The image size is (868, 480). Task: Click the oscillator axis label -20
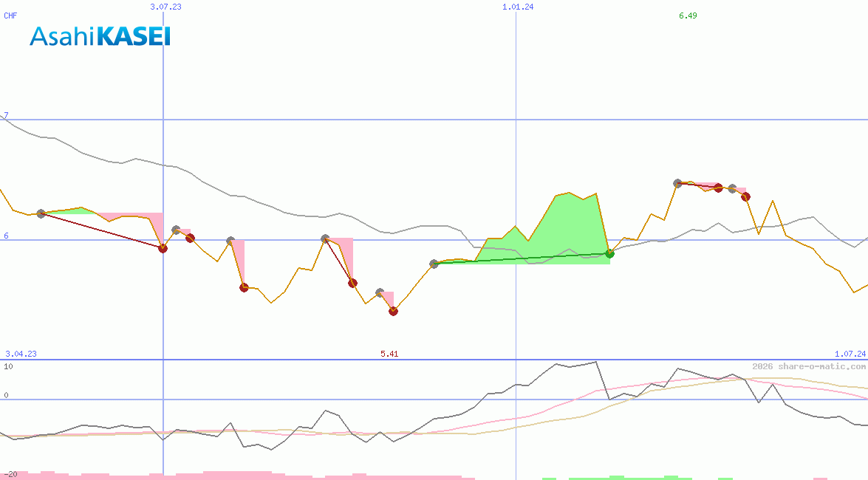click(10, 473)
